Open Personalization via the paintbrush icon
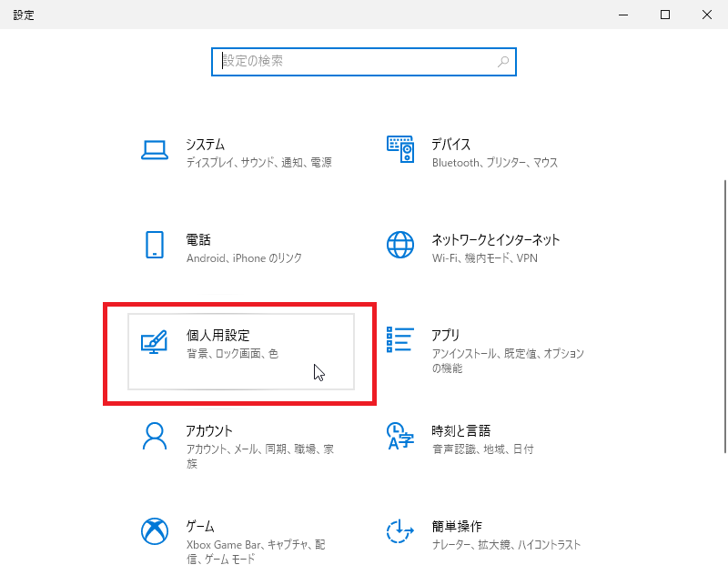 (155, 340)
